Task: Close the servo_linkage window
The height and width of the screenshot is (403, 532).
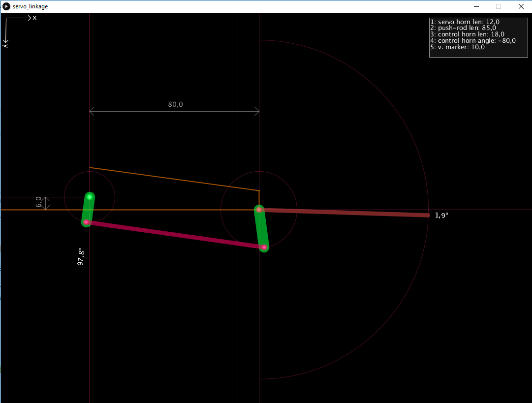Action: 521,6
